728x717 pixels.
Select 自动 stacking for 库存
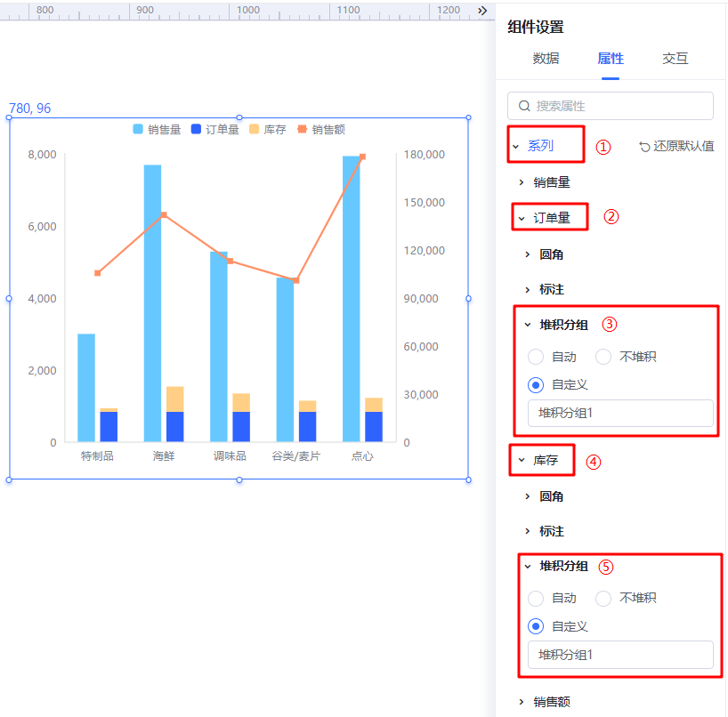[536, 598]
